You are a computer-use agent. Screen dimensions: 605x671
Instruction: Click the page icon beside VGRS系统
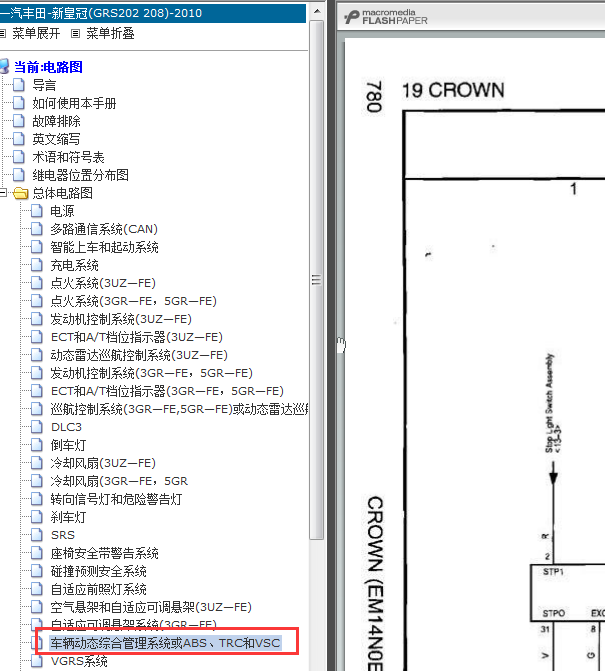[37, 661]
